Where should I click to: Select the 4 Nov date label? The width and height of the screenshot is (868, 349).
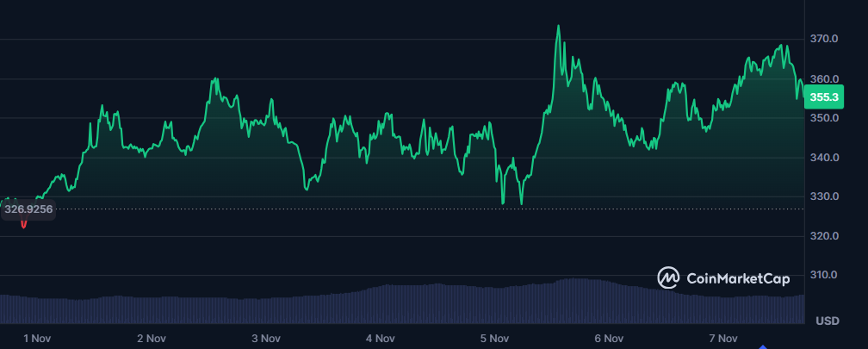coord(381,338)
